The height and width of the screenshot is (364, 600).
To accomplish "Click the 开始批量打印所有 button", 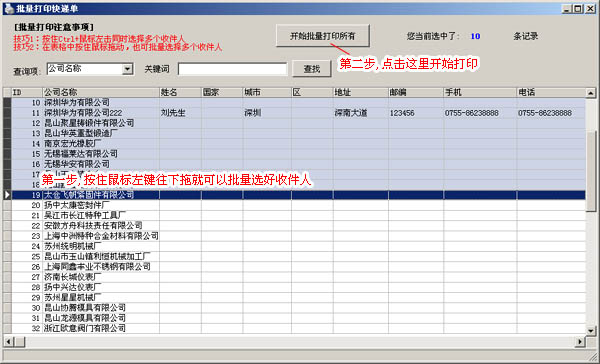I will [x=323, y=36].
